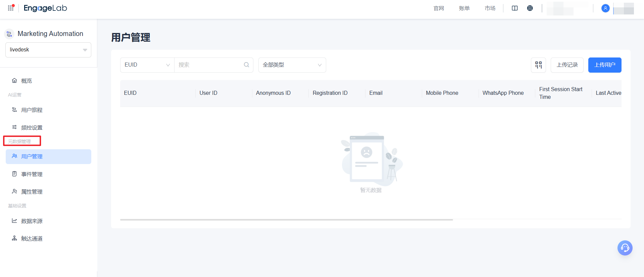Open the 全部类型 filter dropdown

(292, 65)
